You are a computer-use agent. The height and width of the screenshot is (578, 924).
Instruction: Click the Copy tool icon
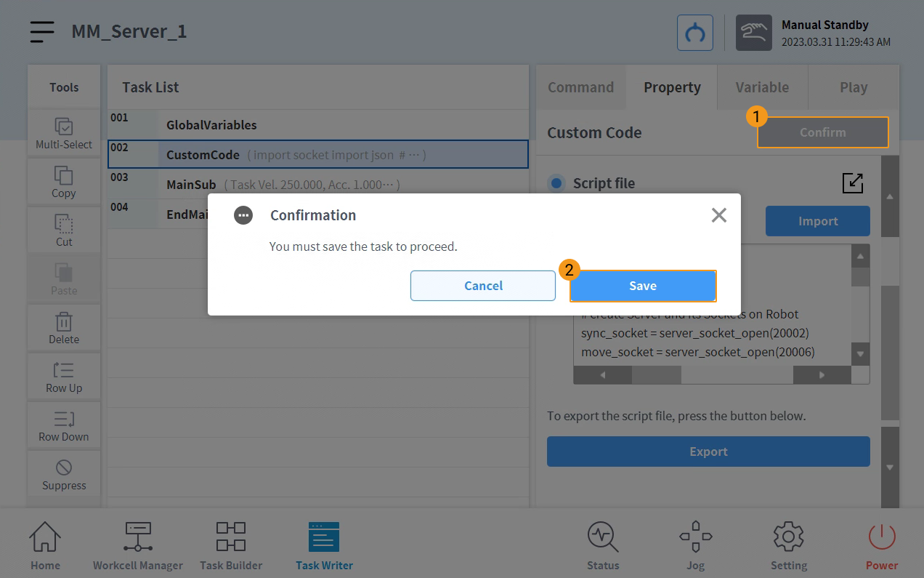pyautogui.click(x=64, y=175)
